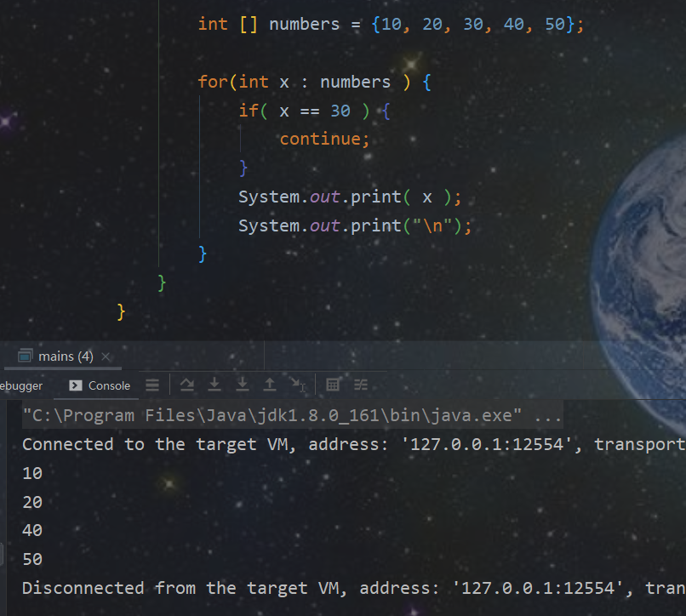
Task: Click the 'for' keyword in the loop
Action: pyautogui.click(x=213, y=82)
